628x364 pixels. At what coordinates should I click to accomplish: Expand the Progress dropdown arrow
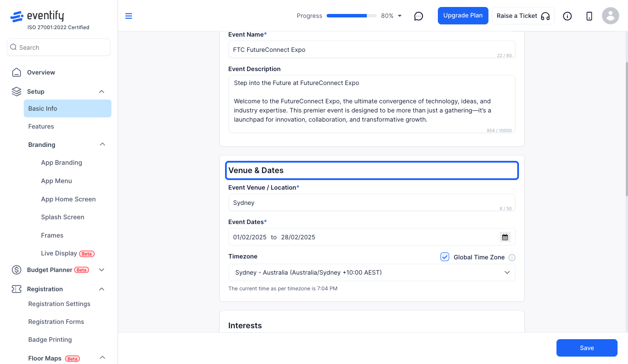pos(400,16)
